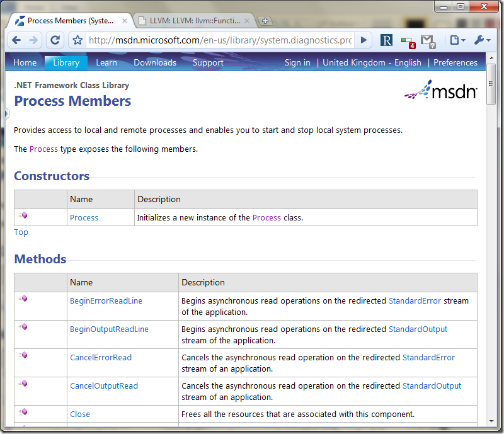Click Process class link in constructor description
This screenshot has width=504, height=434.
click(x=266, y=218)
